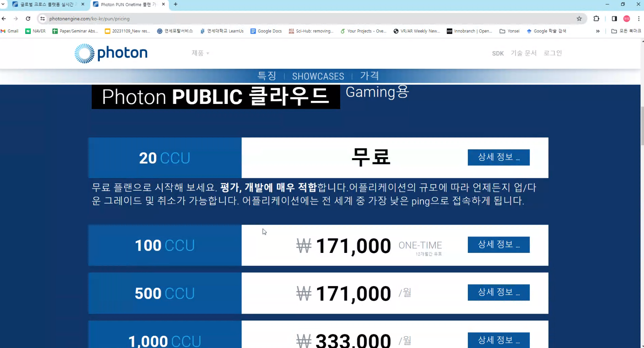Expand hidden bookmarks overflow chevron

point(598,31)
